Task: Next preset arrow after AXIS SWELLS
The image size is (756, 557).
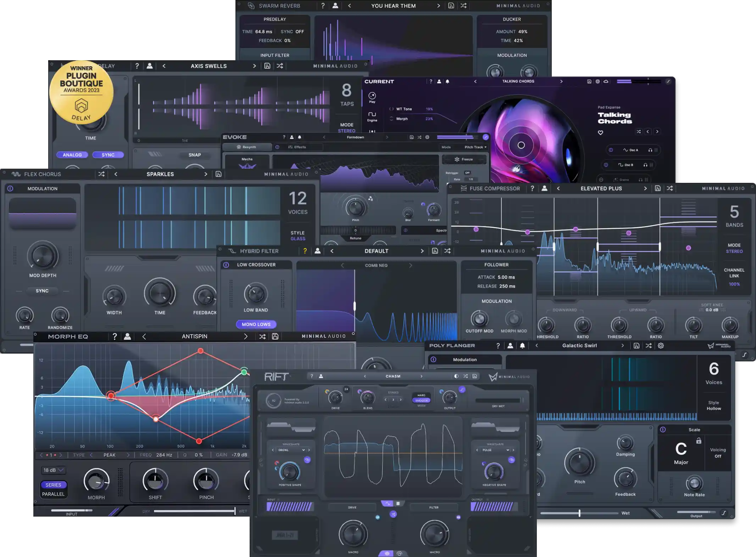Action: 254,66
